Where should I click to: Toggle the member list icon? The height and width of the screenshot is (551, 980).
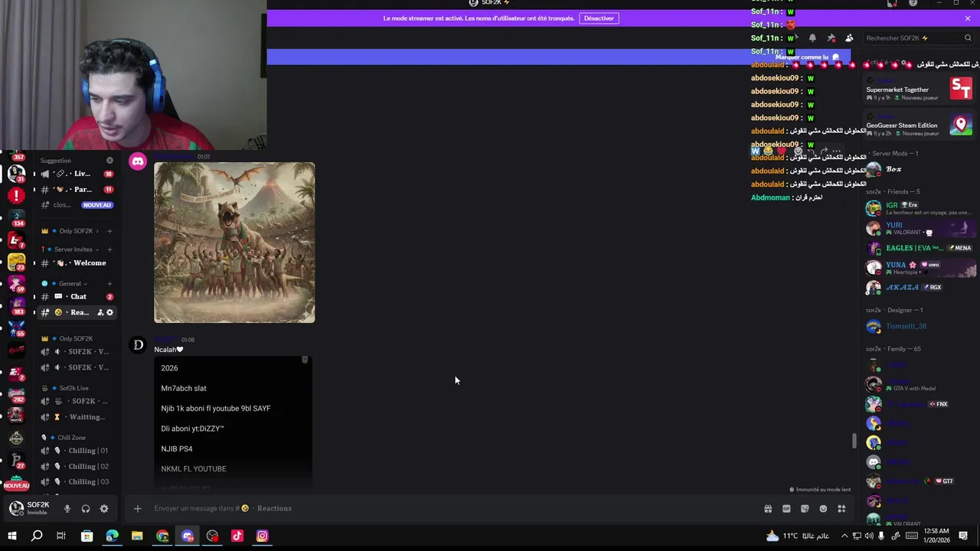point(849,38)
